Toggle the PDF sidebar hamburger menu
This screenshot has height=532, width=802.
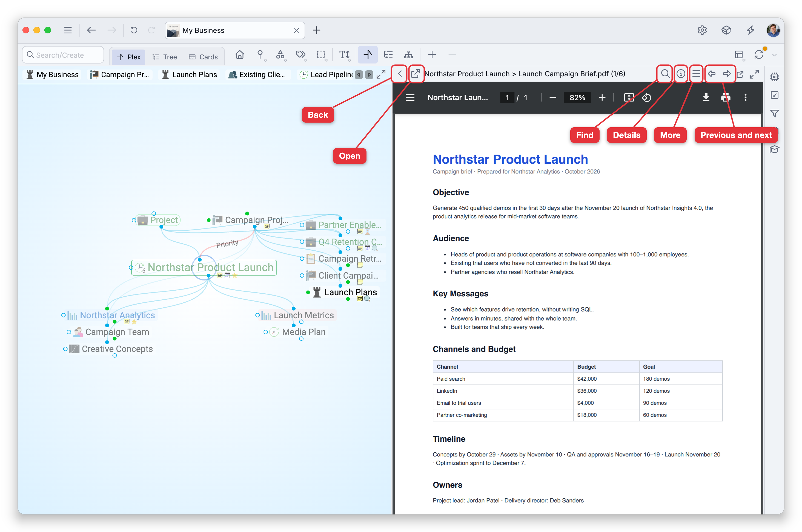(x=410, y=98)
